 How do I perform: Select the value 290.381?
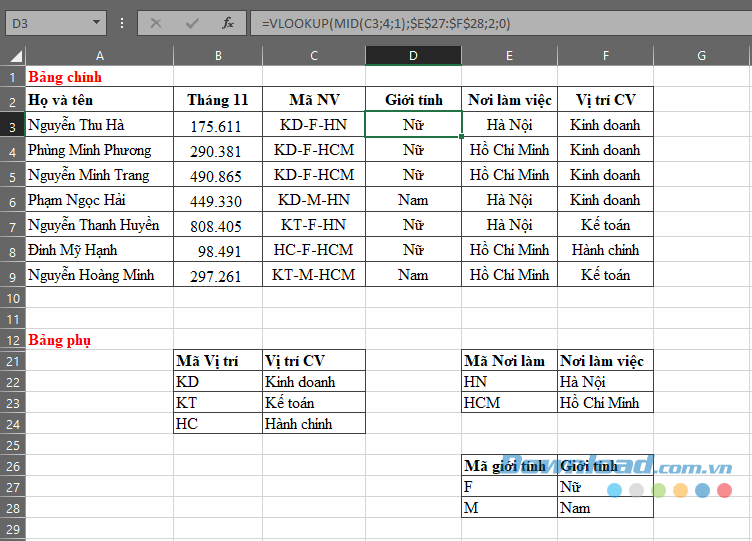218,150
